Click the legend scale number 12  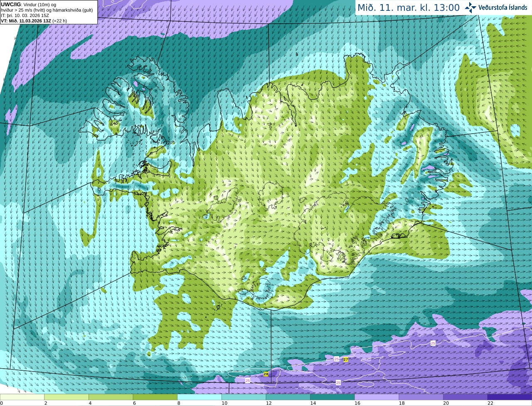click(269, 403)
